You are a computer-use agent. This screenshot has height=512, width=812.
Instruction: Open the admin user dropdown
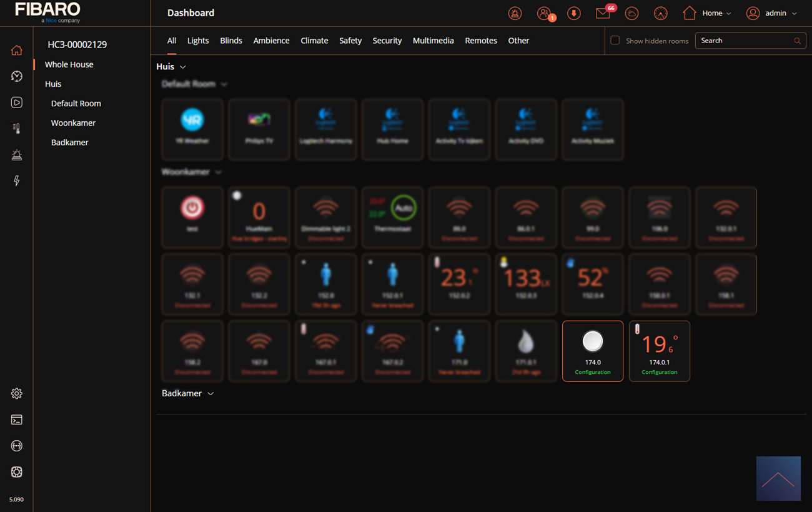coord(772,13)
